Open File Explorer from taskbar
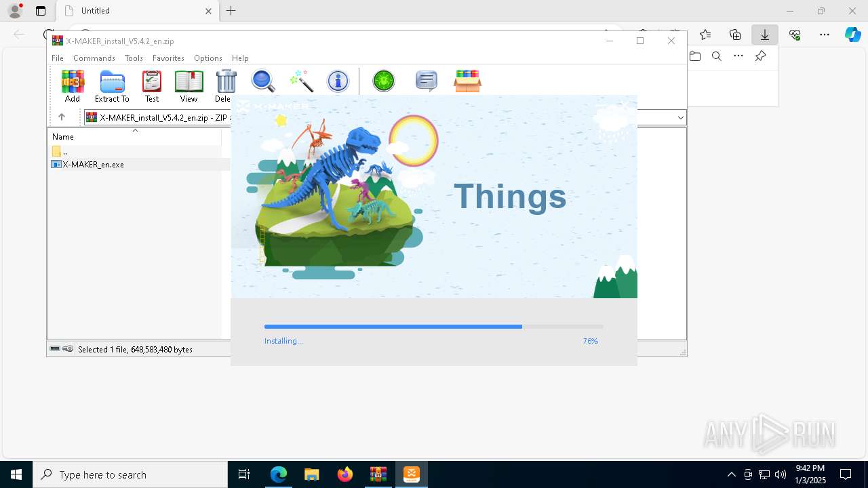Image resolution: width=868 pixels, height=488 pixels. click(x=312, y=474)
